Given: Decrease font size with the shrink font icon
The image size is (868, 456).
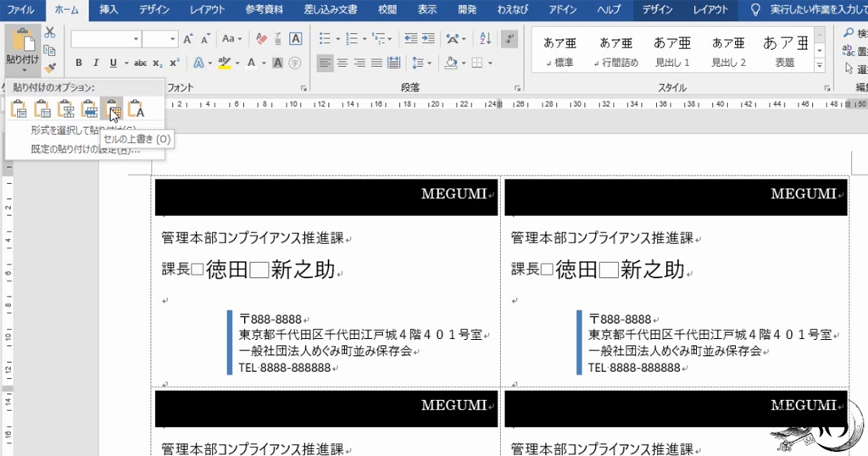Looking at the screenshot, I should (x=205, y=39).
